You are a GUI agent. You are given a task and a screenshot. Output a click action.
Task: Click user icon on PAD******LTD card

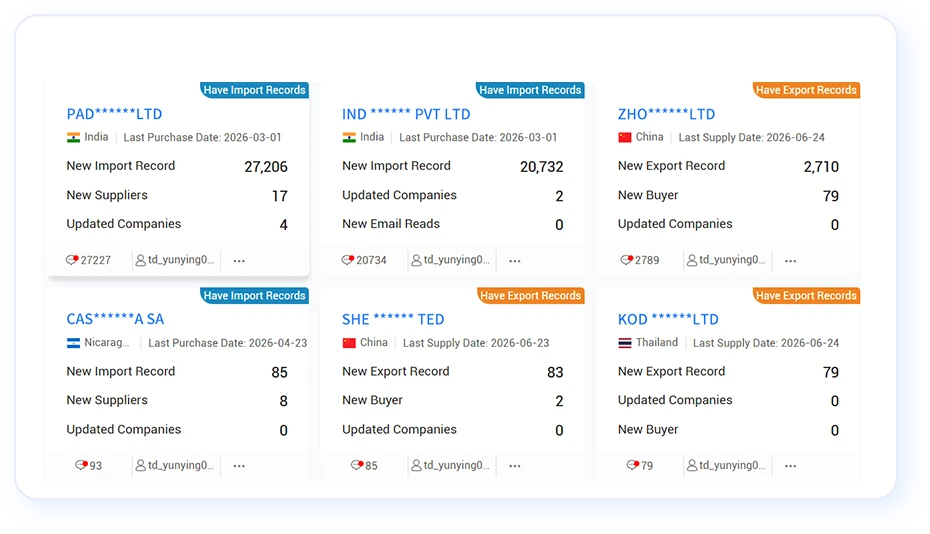click(141, 260)
